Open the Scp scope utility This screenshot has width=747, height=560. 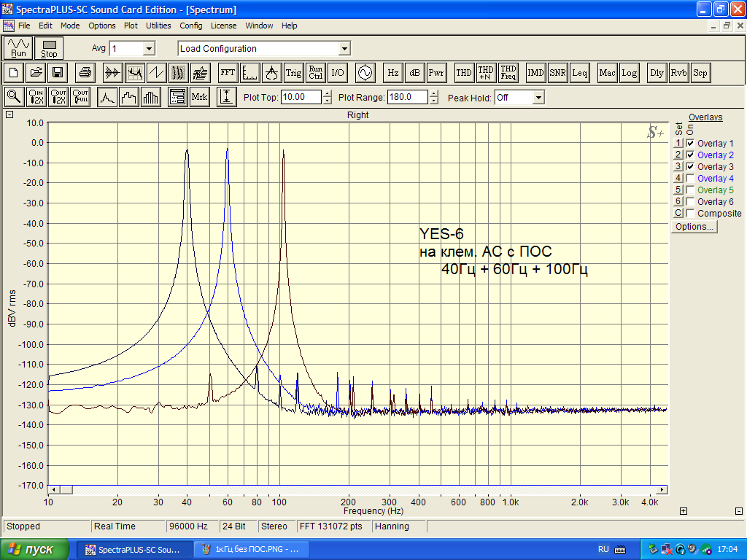[700, 73]
